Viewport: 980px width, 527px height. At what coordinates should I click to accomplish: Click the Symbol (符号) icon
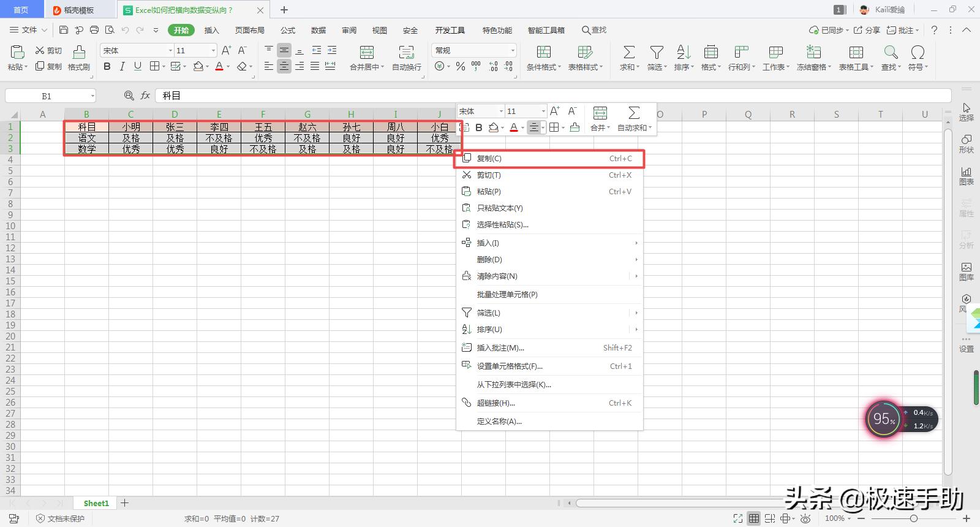click(918, 53)
